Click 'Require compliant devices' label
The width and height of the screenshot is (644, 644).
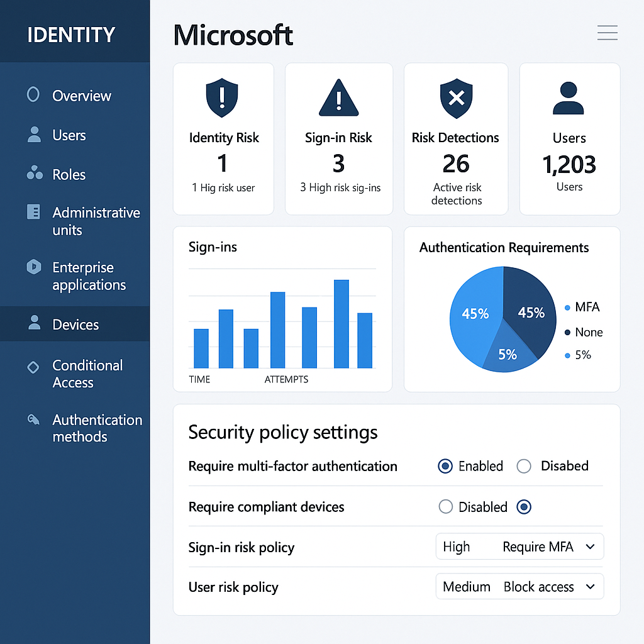point(266,507)
